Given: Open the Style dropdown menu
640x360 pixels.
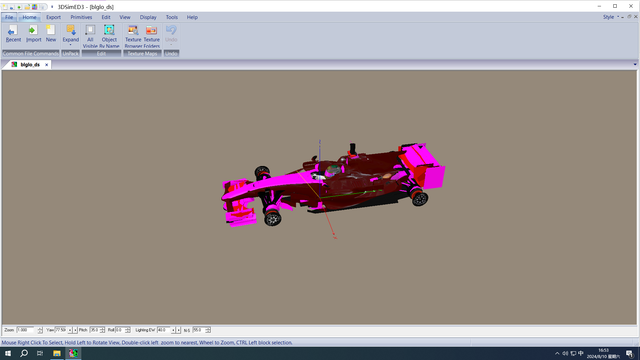Looking at the screenshot, I should coord(611,17).
